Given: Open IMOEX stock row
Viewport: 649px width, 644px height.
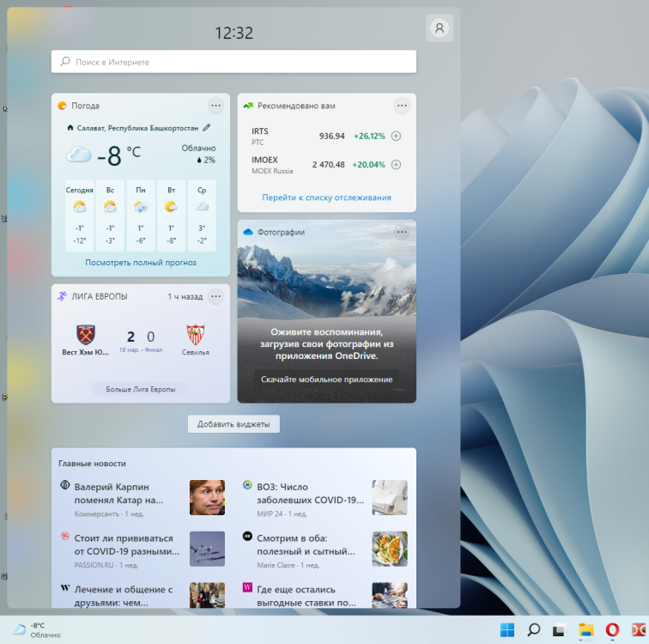Looking at the screenshot, I should coord(326,165).
